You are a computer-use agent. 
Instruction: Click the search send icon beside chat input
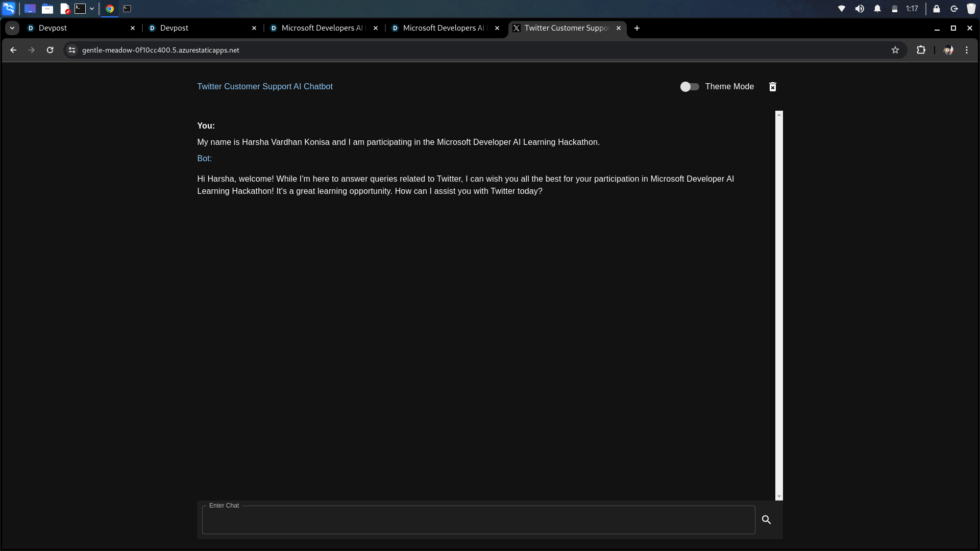click(766, 519)
